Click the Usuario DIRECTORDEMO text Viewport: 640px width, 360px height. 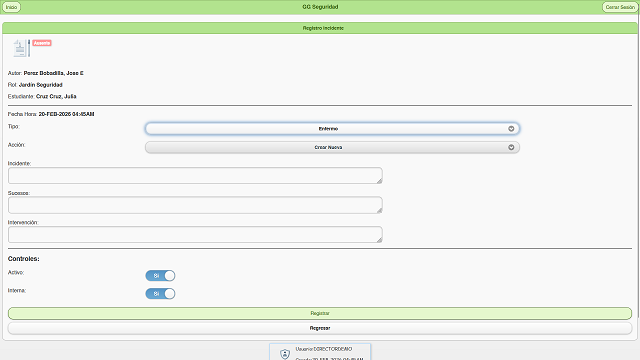pyautogui.click(x=324, y=349)
